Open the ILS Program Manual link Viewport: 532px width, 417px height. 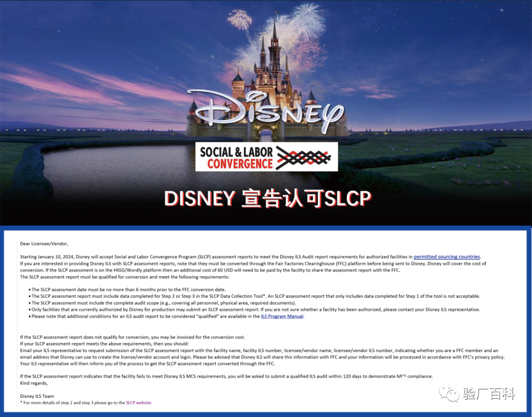[x=282, y=316]
